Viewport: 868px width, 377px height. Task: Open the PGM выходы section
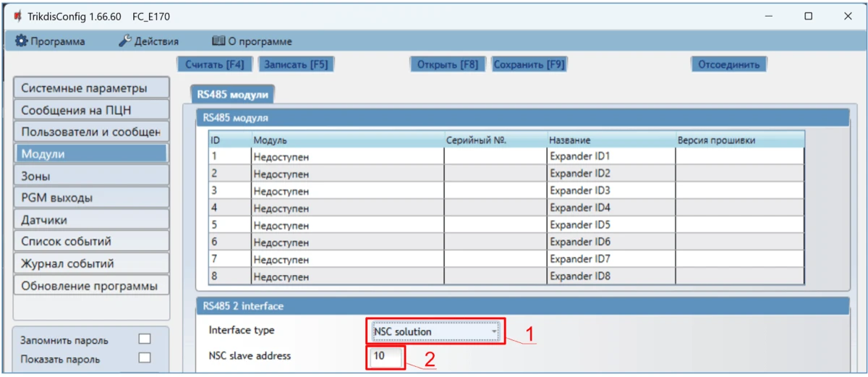click(90, 198)
